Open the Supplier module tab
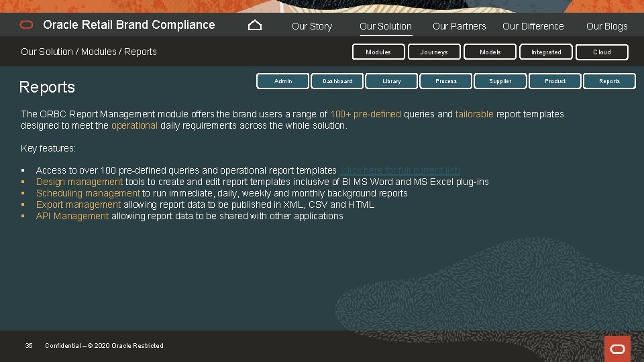This screenshot has height=362, width=644. point(500,81)
